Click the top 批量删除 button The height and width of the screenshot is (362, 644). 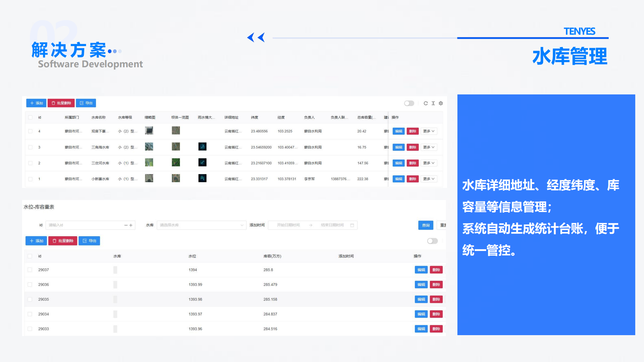click(61, 103)
